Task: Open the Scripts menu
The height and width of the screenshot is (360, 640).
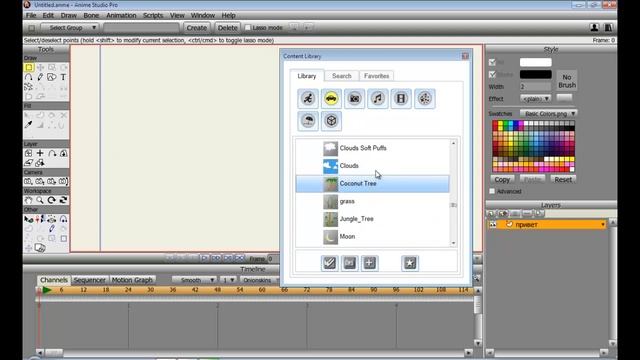Action: pyautogui.click(x=153, y=16)
